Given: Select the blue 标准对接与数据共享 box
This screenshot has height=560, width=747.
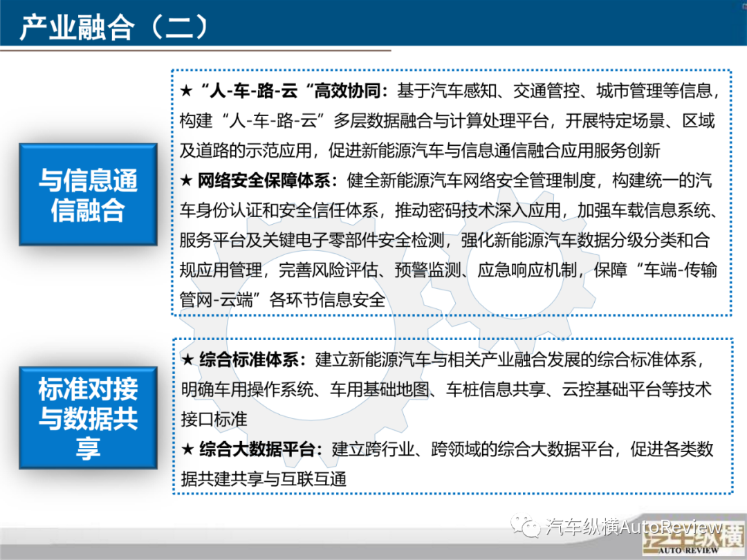Looking at the screenshot, I should pyautogui.click(x=88, y=418).
